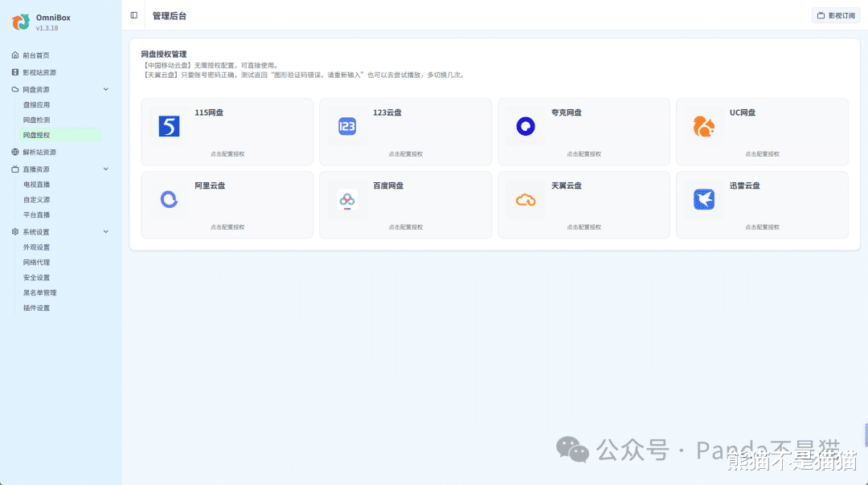
Task: Click 点击配置授权 under 123云盘
Action: point(405,154)
